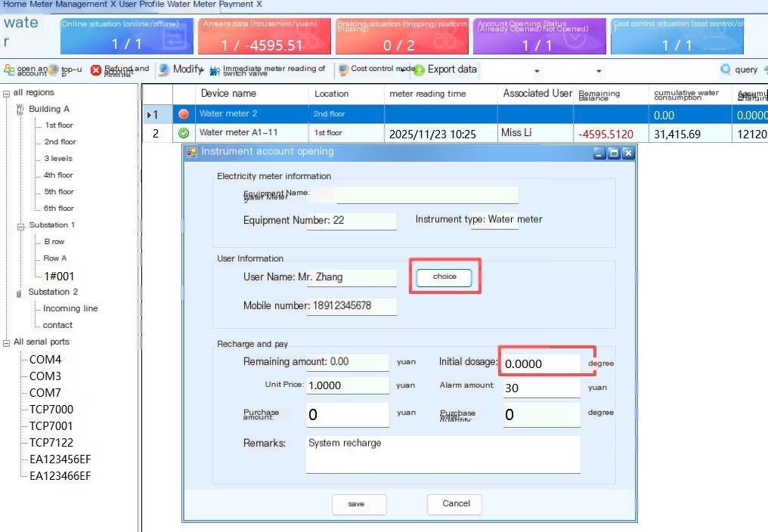Click the Alarm amount field showing 30
The height and width of the screenshot is (532, 768).
pos(541,388)
